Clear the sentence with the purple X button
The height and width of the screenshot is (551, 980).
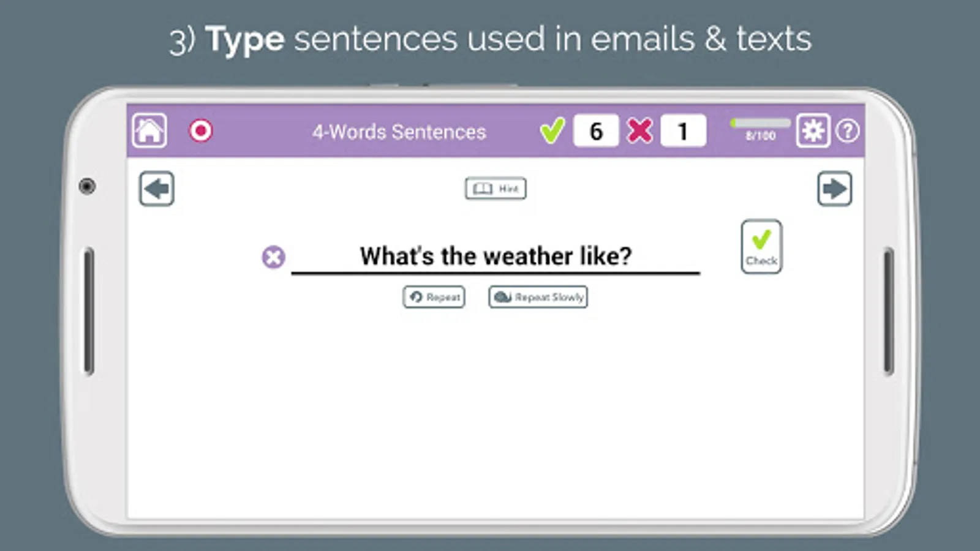click(272, 257)
